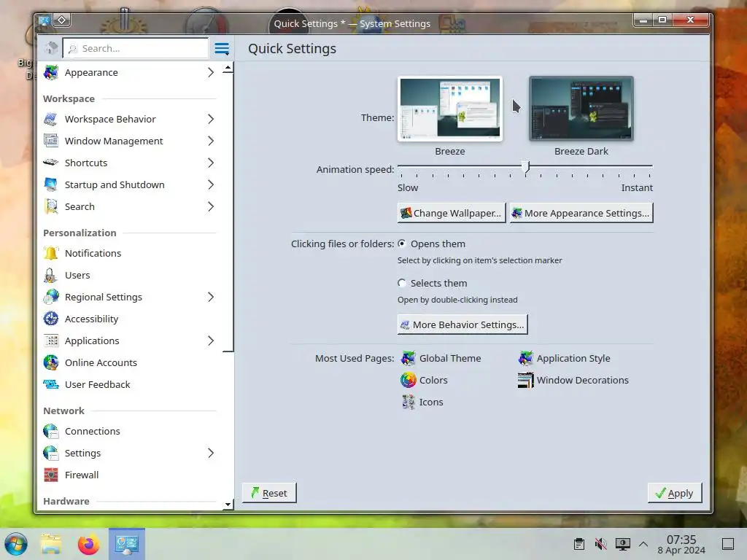Open hamburger menu beside search field
The image size is (747, 560).
pyautogui.click(x=222, y=49)
